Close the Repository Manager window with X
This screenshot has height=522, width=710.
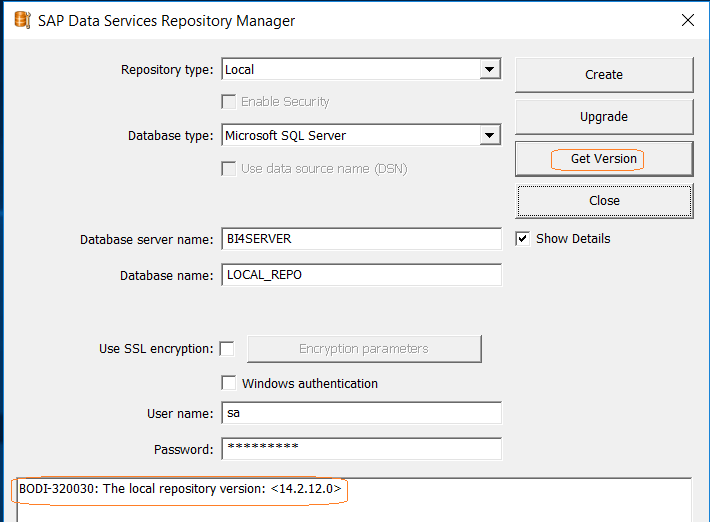pos(687,20)
